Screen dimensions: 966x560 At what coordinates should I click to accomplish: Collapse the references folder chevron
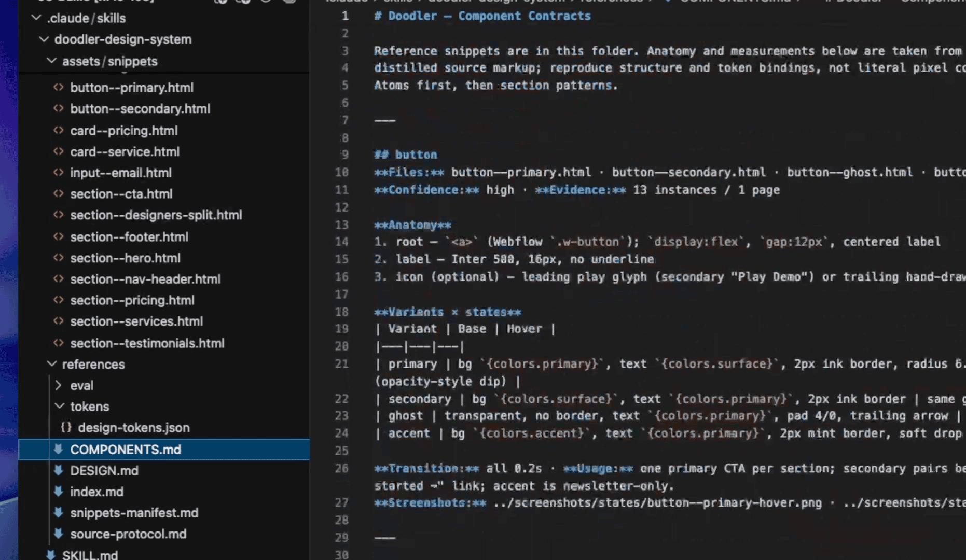click(x=52, y=364)
